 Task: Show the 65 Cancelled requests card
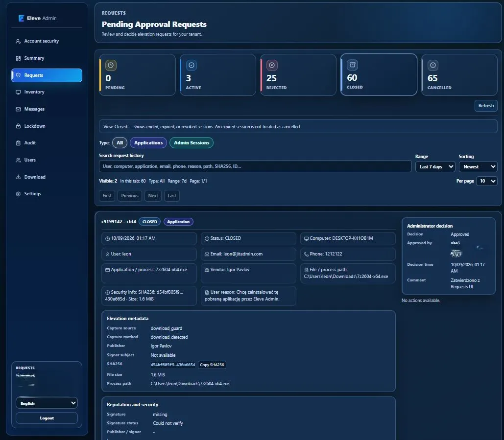click(x=459, y=75)
